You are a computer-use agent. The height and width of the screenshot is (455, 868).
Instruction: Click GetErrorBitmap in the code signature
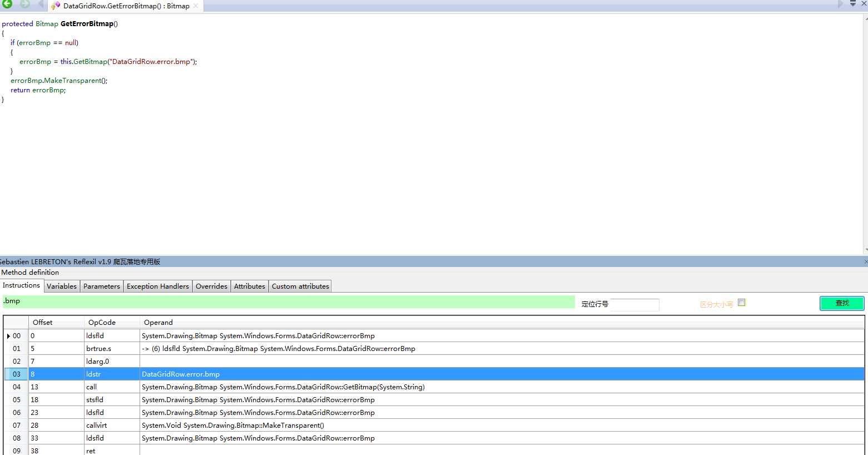[87, 24]
